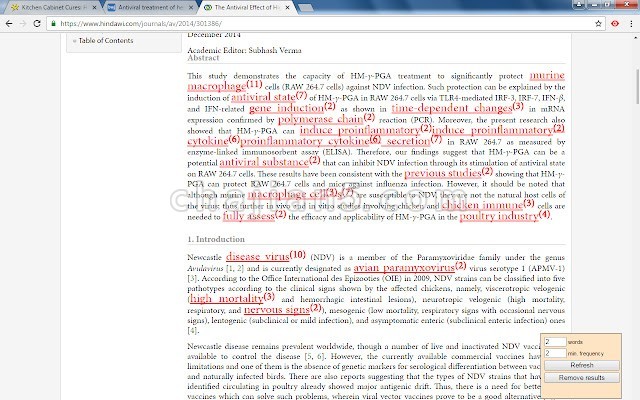The image size is (640, 400).
Task: Expand the Table of Contents section
Action: point(104,40)
